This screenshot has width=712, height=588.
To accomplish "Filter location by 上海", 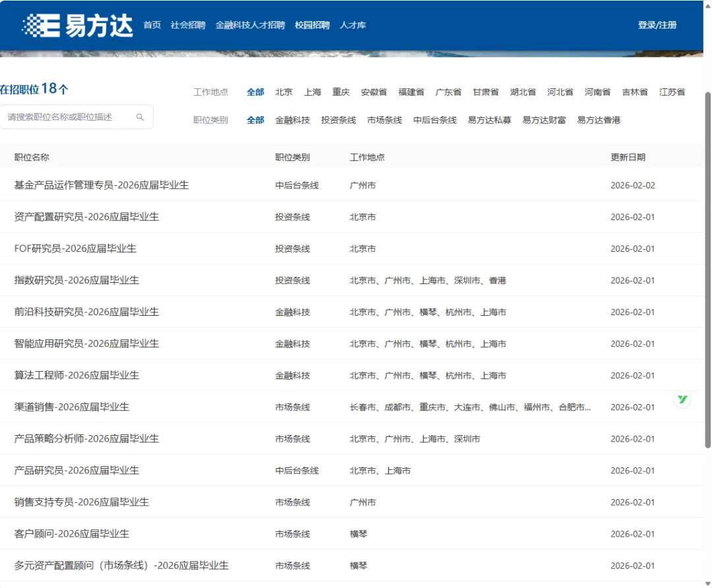I will [x=312, y=92].
